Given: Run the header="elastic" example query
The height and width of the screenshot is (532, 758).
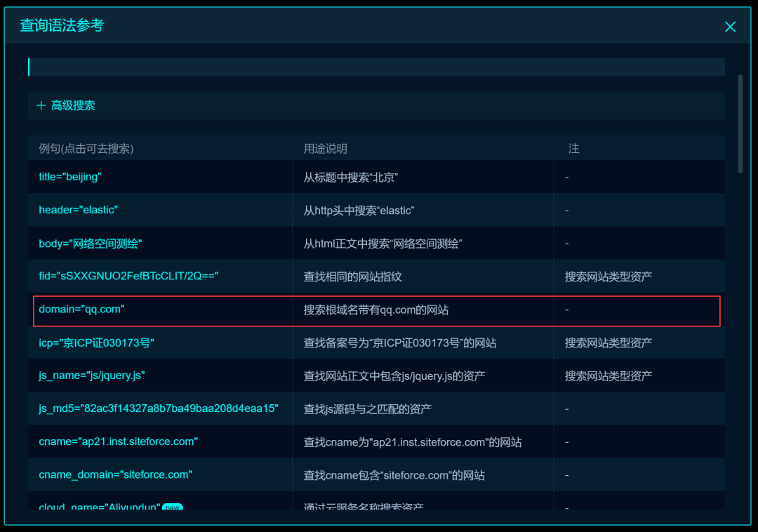Looking at the screenshot, I should pyautogui.click(x=78, y=210).
